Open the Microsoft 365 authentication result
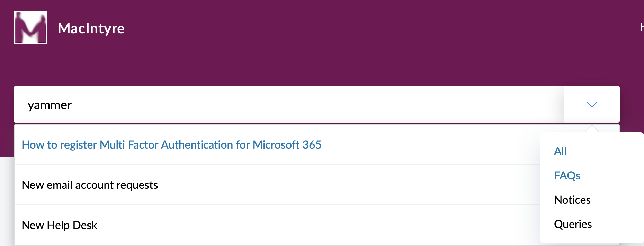This screenshot has width=644, height=246. point(171,145)
